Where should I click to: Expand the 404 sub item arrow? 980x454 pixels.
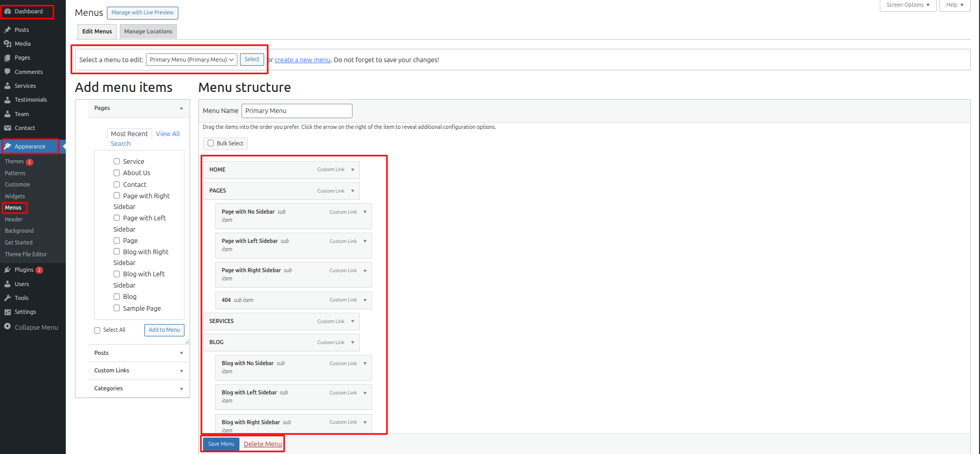click(365, 300)
